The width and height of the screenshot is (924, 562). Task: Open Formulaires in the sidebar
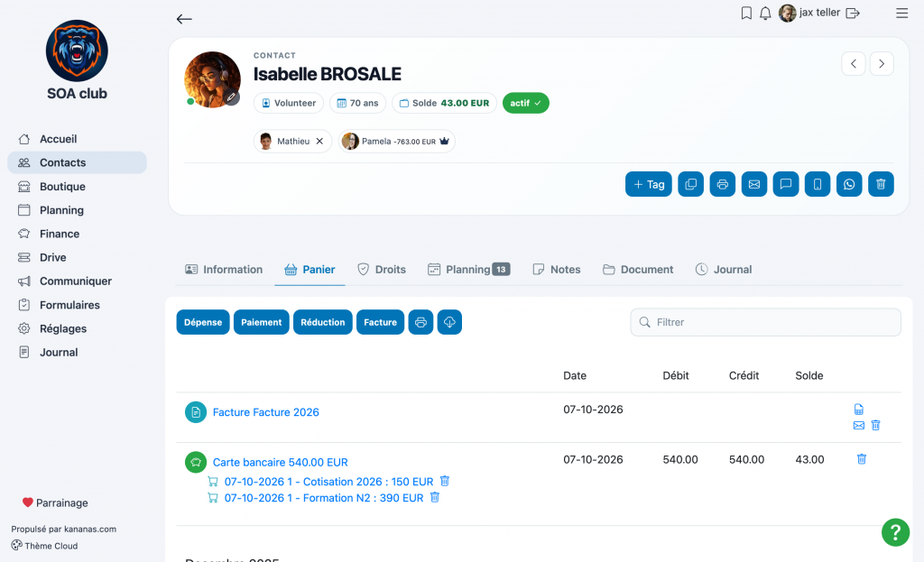(x=78, y=305)
